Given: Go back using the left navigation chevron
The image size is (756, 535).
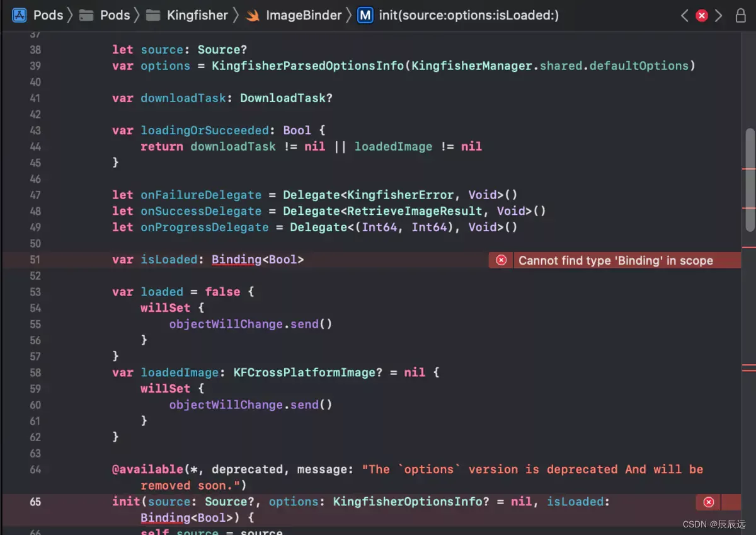Looking at the screenshot, I should point(685,15).
